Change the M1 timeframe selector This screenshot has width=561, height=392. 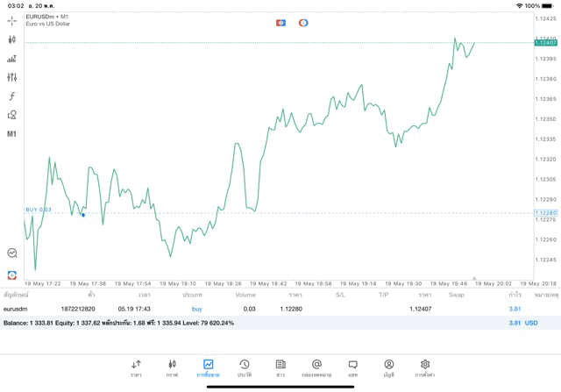pos(12,134)
